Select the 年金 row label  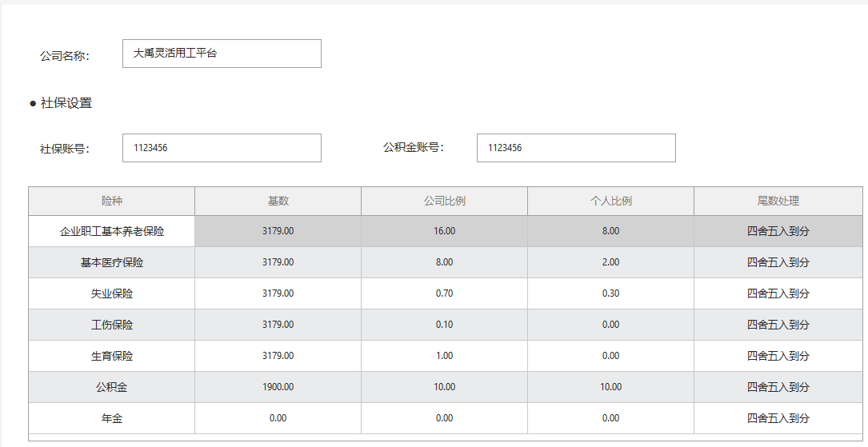[x=112, y=418]
